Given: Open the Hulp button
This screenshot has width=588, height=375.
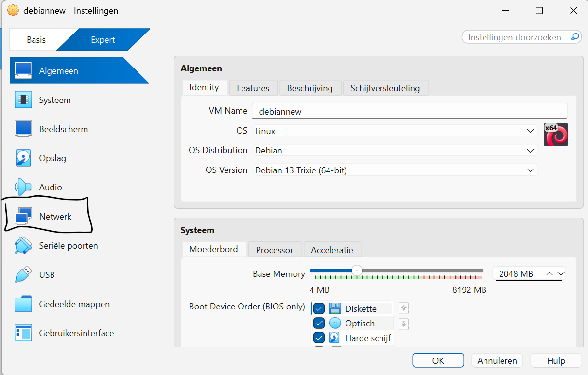Looking at the screenshot, I should 556,360.
